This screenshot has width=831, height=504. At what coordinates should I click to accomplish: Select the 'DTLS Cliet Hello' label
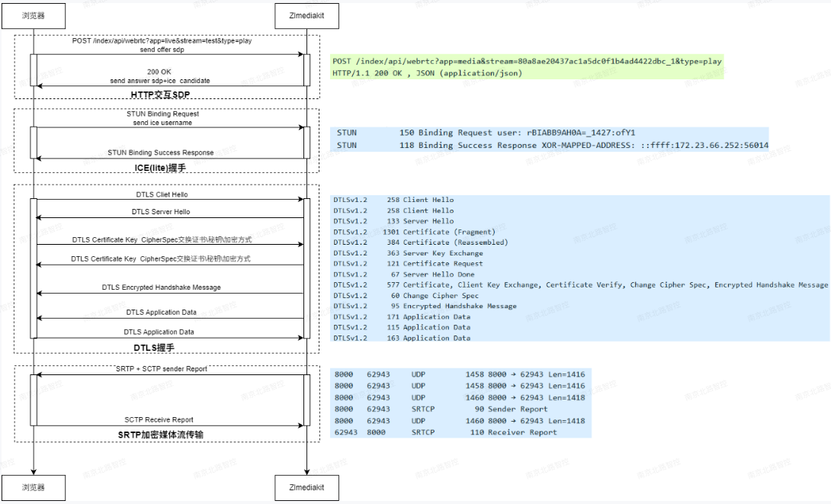(162, 194)
